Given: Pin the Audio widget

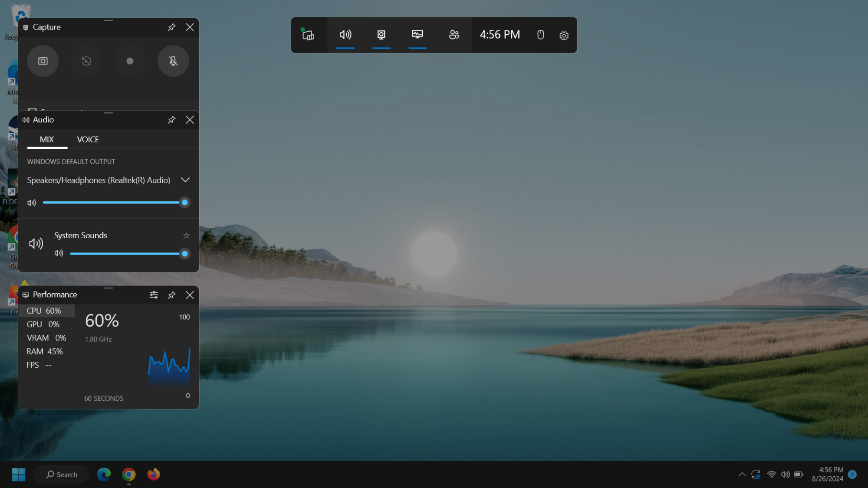Looking at the screenshot, I should click(x=171, y=120).
